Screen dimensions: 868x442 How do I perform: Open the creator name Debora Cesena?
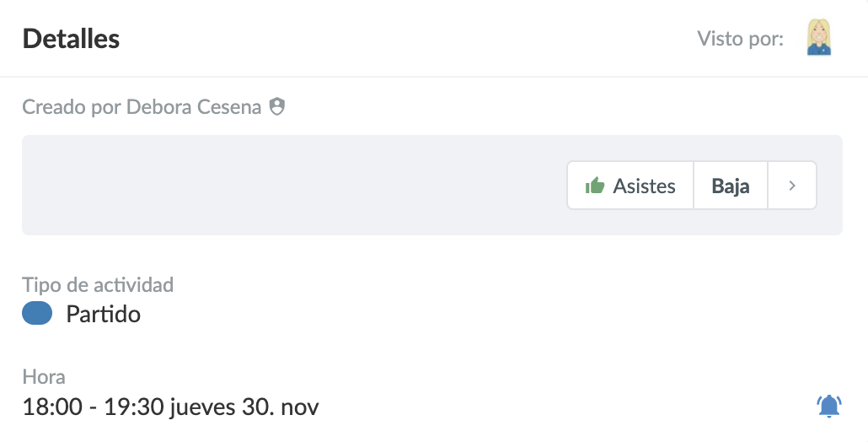tap(194, 107)
